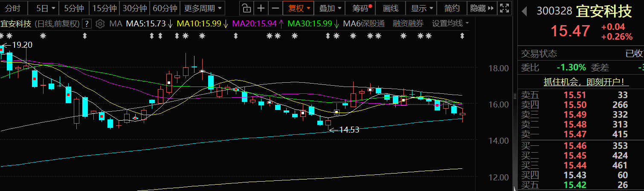Viewport: 644px width, 191px height.
Task: Click the first event marker above 19.20
Action: [x=2, y=36]
